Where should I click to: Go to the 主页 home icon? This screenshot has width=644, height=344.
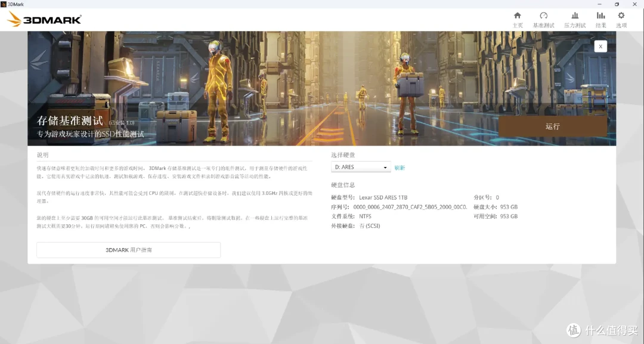[x=518, y=16]
